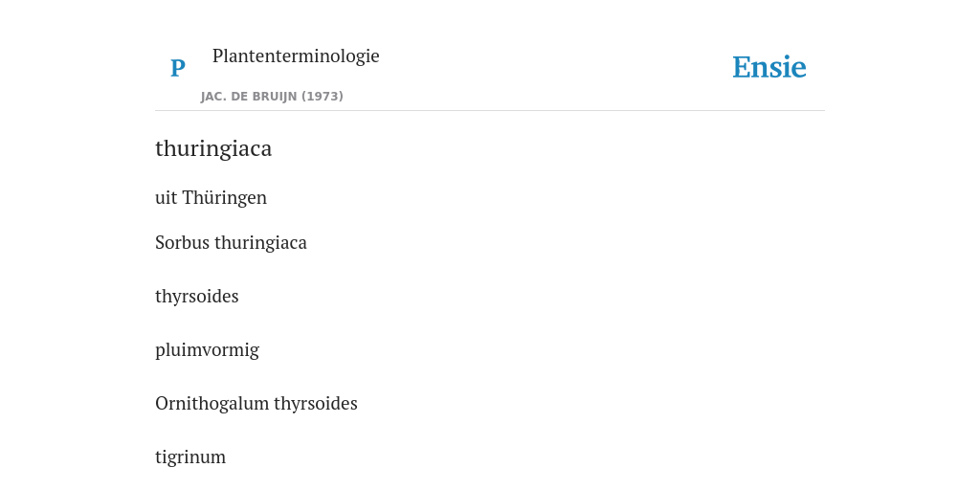Select the thuringiaca entry heading
Screen dimensions: 980x490
point(213,148)
